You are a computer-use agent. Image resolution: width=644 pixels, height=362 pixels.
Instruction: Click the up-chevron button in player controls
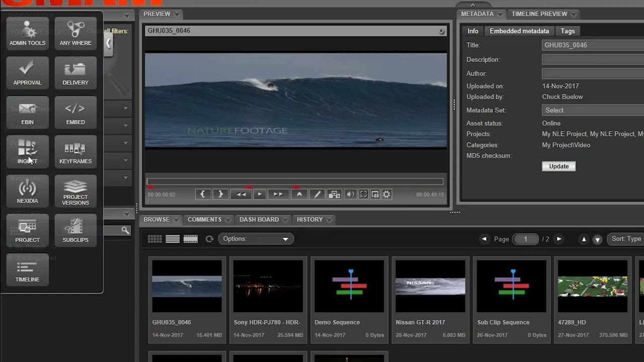pos(299,194)
